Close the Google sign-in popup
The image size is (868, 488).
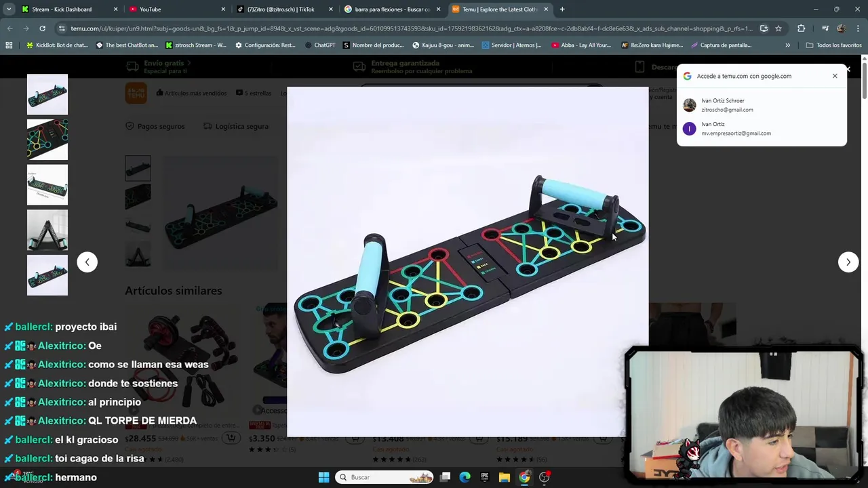[835, 76]
